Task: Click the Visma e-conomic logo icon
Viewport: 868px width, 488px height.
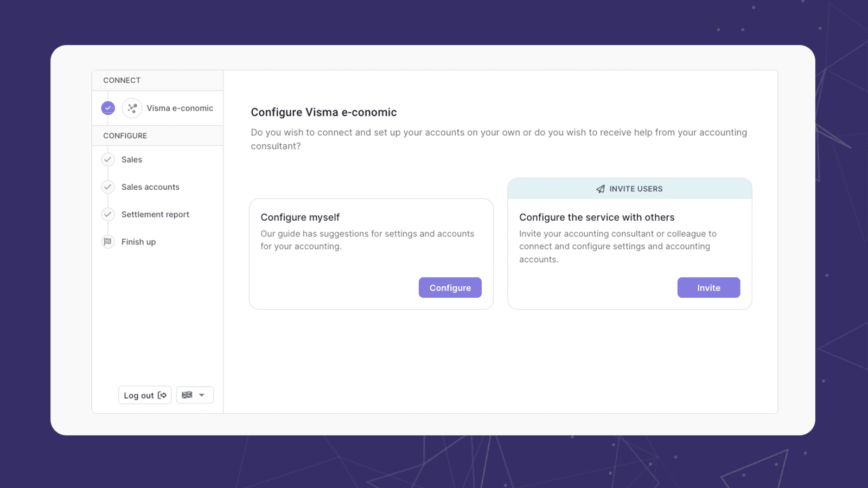Action: point(132,108)
